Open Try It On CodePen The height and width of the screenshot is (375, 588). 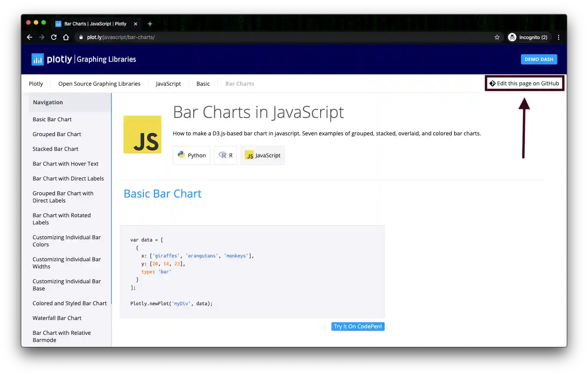(x=358, y=326)
